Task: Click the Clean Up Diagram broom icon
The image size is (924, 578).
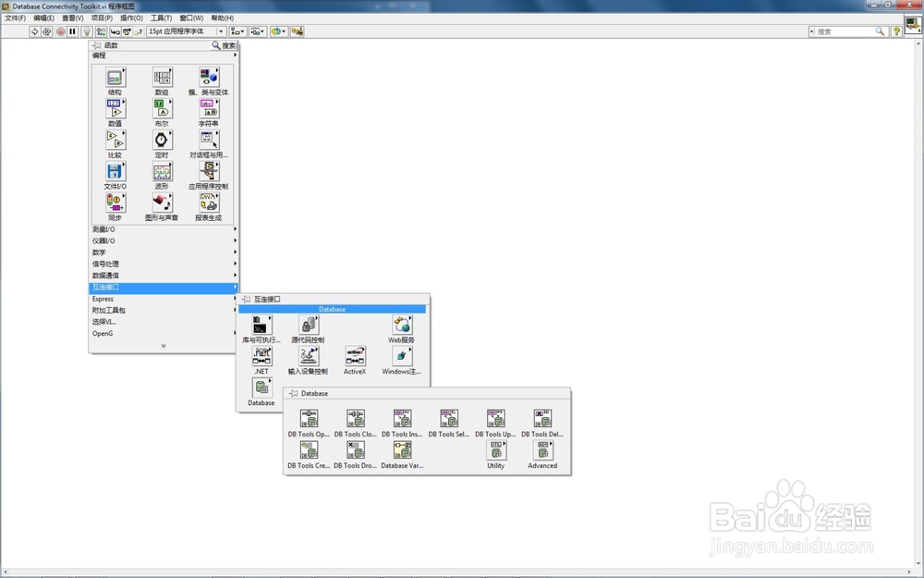Action: (297, 31)
